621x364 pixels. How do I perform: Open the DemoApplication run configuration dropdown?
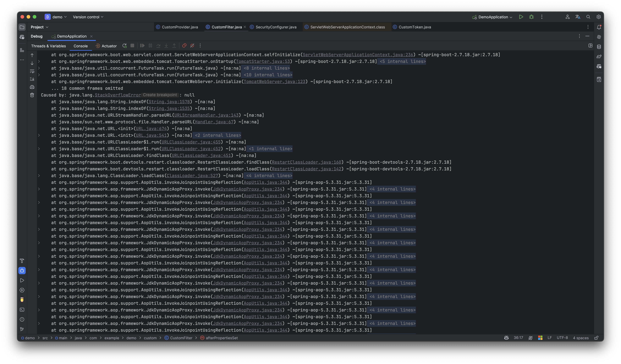click(492, 17)
